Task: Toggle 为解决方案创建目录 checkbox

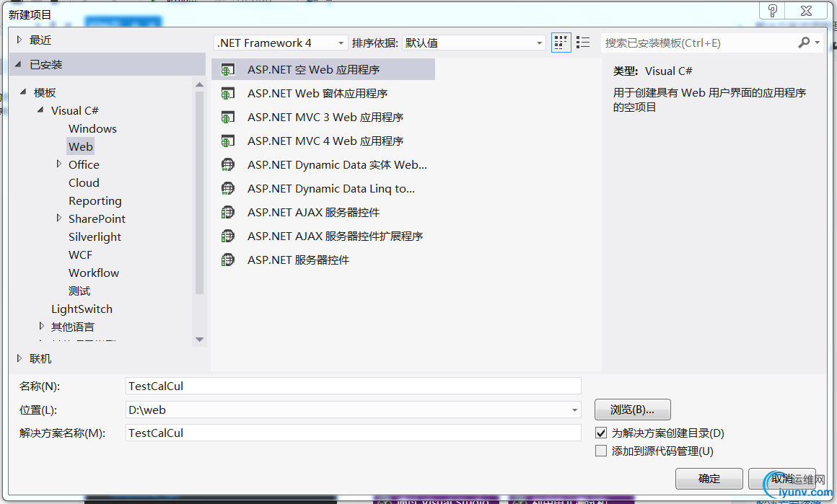Action: click(601, 433)
